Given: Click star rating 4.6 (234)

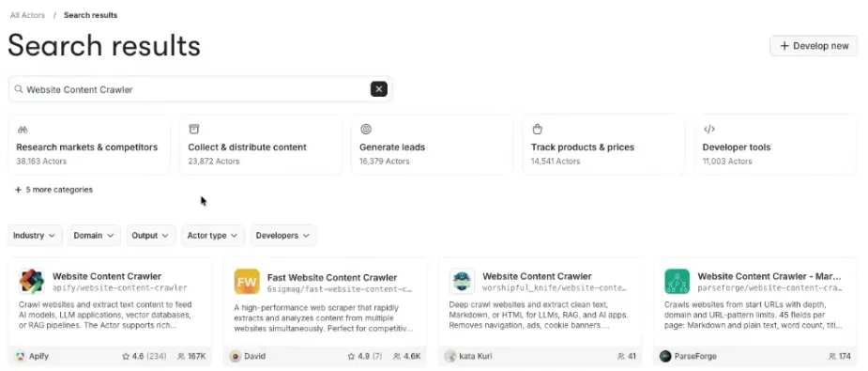Looking at the screenshot, I should (x=144, y=356).
